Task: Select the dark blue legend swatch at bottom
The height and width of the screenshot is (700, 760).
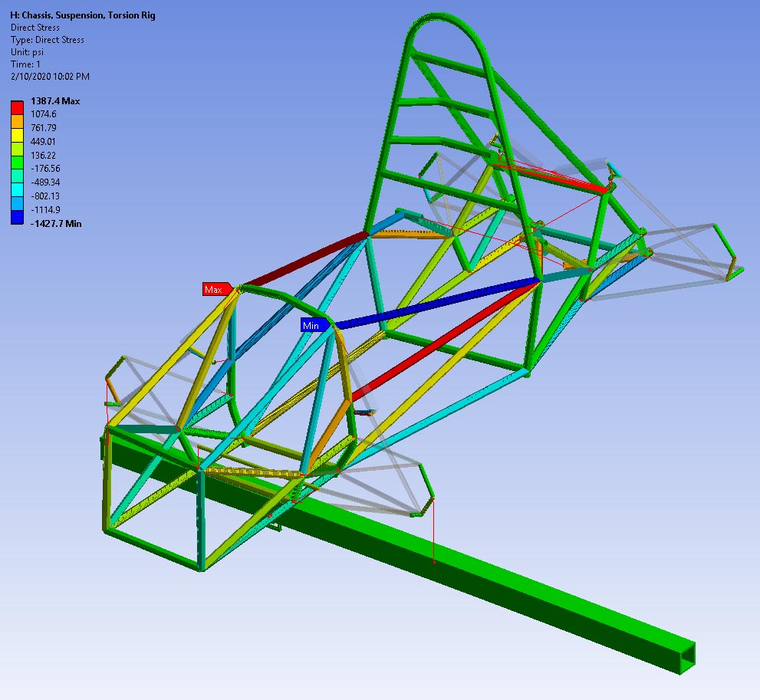Action: (x=17, y=217)
